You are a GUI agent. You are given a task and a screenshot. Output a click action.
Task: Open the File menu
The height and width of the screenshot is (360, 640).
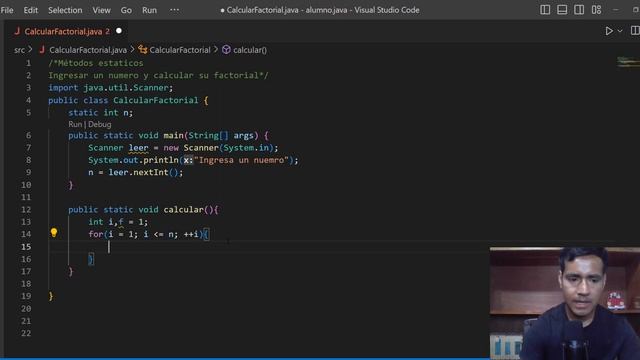pos(7,10)
